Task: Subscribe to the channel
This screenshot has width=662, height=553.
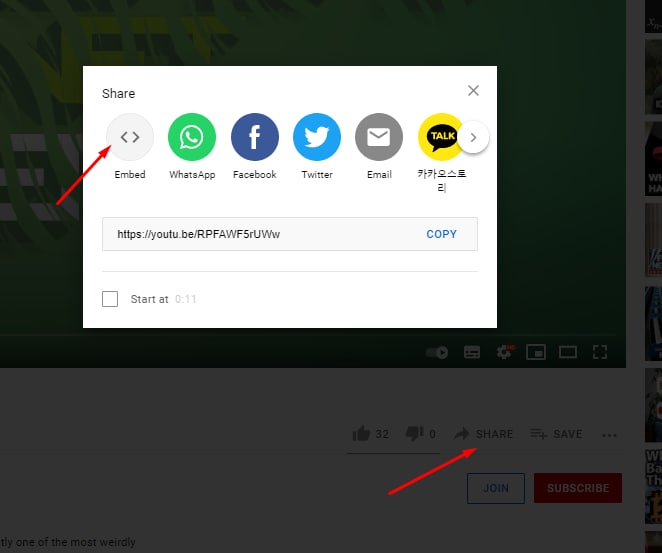Action: click(x=578, y=488)
